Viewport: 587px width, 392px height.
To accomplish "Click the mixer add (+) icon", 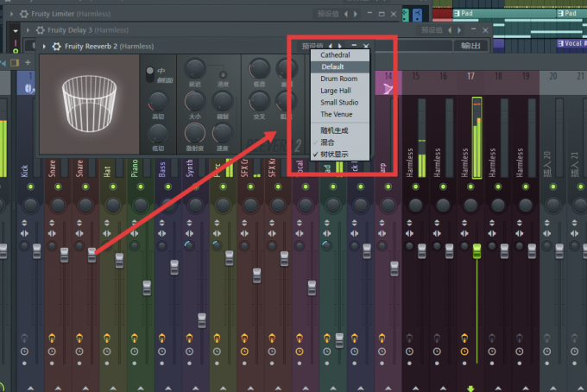I will (28, 62).
